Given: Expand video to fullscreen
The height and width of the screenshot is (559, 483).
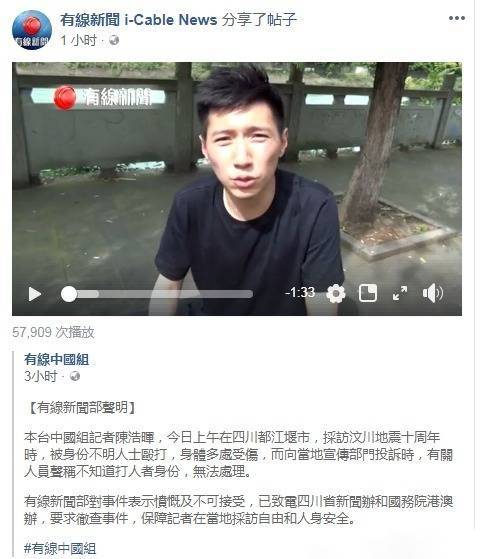Looking at the screenshot, I should 400,293.
